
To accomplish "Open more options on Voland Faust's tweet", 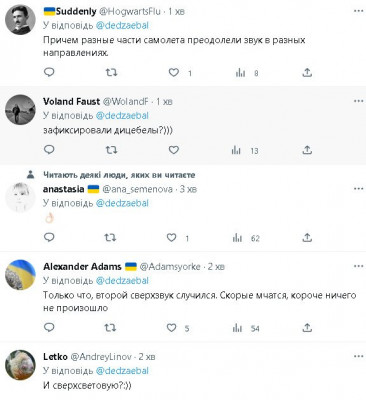I will click(x=358, y=101).
